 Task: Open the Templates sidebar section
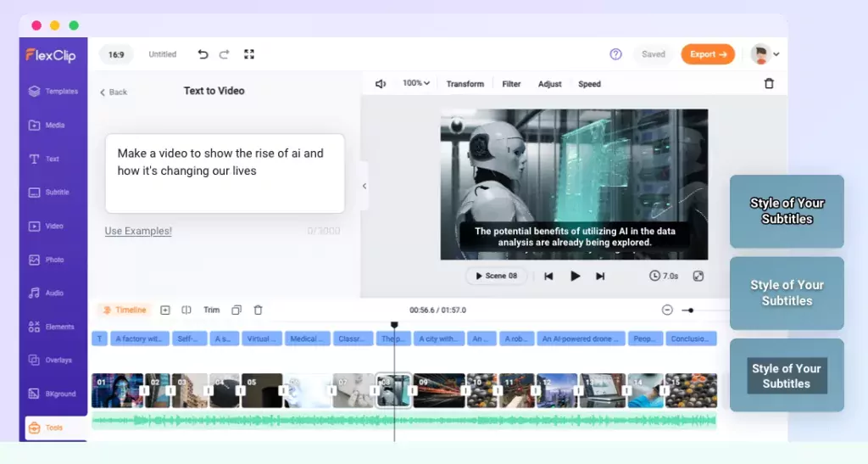(53, 92)
